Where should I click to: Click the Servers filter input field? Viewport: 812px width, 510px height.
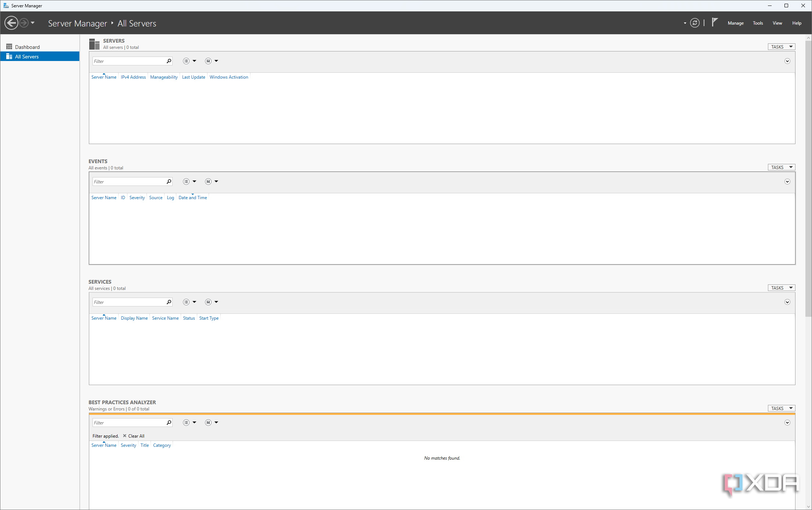pyautogui.click(x=129, y=61)
